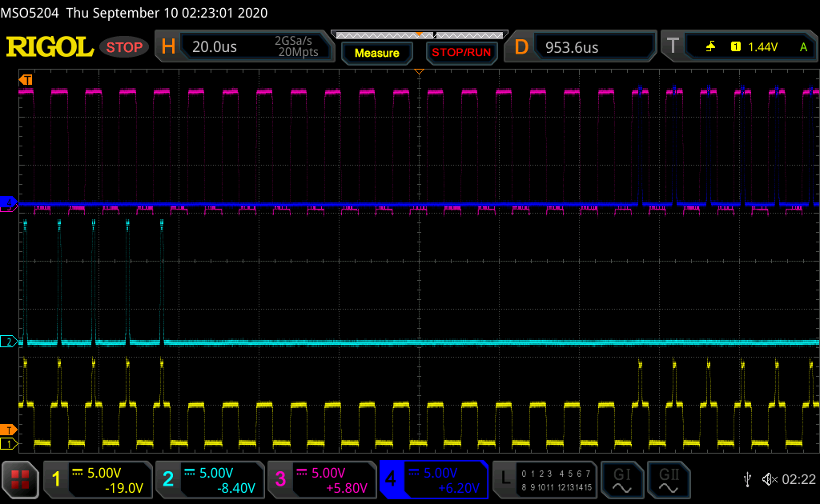820x504 pixels.
Task: Open the GI function generator
Action: (621, 480)
